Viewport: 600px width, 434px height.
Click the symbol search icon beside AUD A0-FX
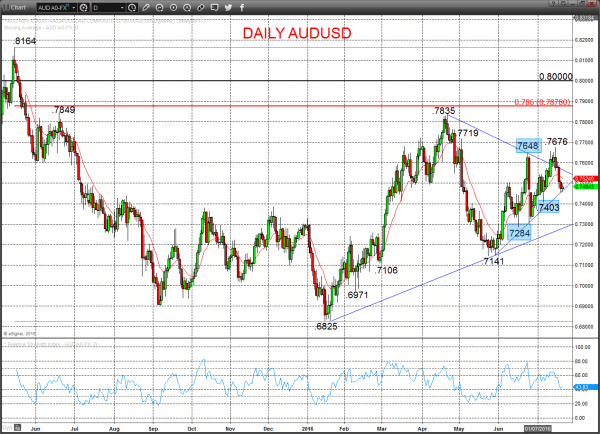[x=84, y=8]
